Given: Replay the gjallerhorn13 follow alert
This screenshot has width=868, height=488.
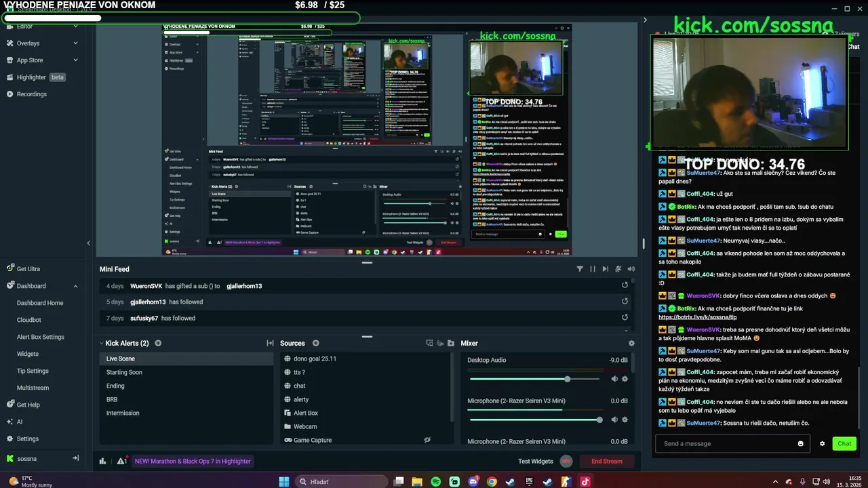Looking at the screenshot, I should (x=625, y=302).
